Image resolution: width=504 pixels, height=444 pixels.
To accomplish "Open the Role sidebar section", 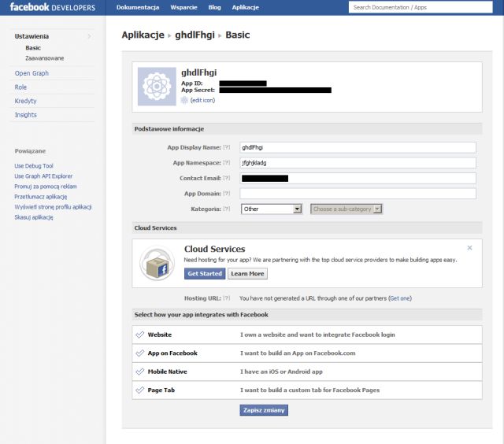I will click(x=20, y=87).
